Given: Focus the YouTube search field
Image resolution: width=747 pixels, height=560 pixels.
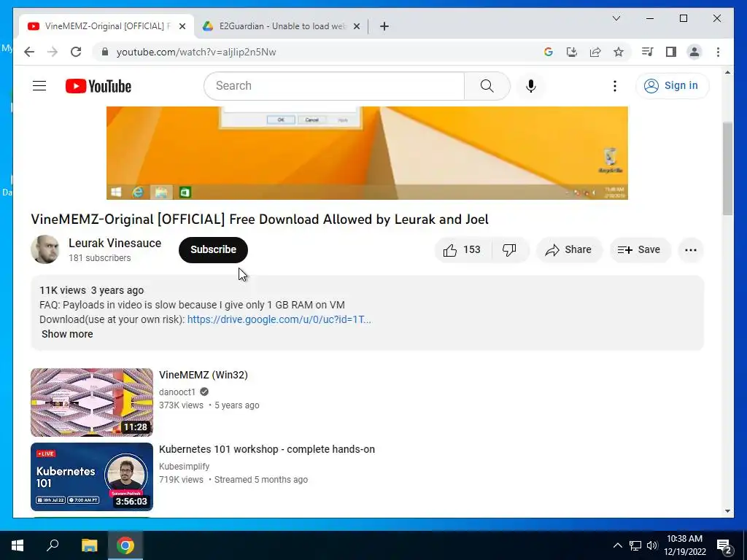Looking at the screenshot, I should click(333, 86).
